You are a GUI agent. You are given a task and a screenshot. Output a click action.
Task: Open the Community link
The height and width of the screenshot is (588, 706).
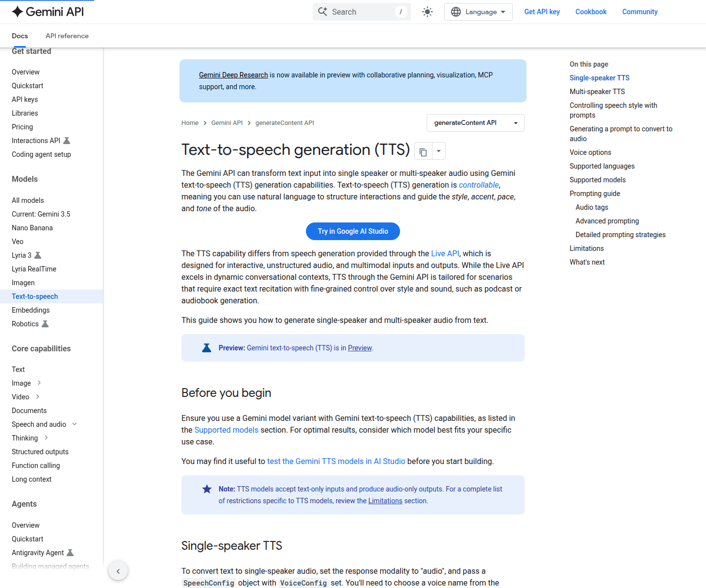(x=640, y=12)
